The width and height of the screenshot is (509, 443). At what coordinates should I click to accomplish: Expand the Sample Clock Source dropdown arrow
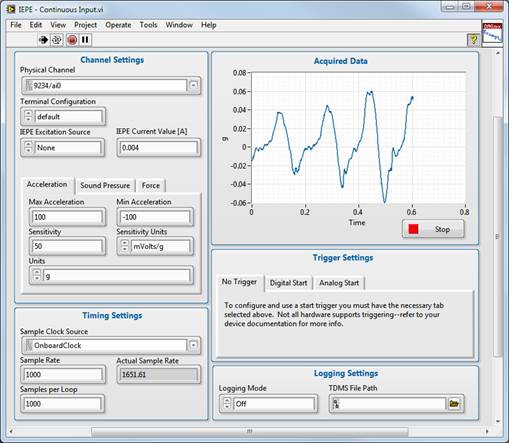click(x=193, y=345)
